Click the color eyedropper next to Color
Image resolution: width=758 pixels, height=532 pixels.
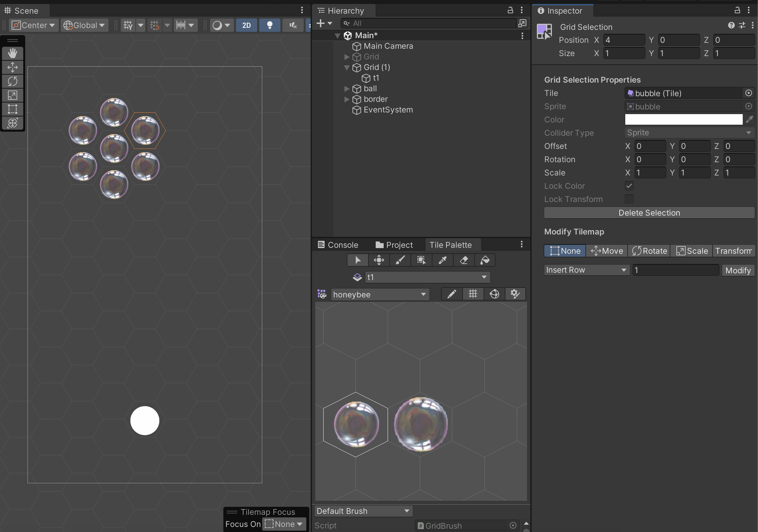[749, 119]
